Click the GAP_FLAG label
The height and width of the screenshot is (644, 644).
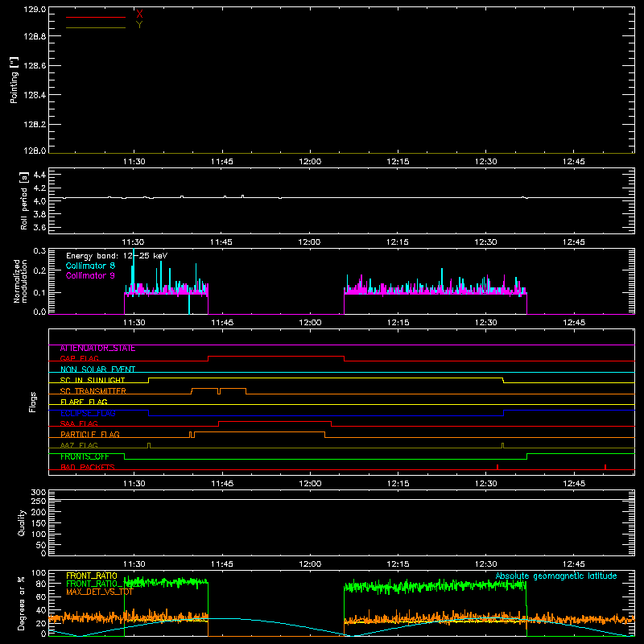pos(79,358)
